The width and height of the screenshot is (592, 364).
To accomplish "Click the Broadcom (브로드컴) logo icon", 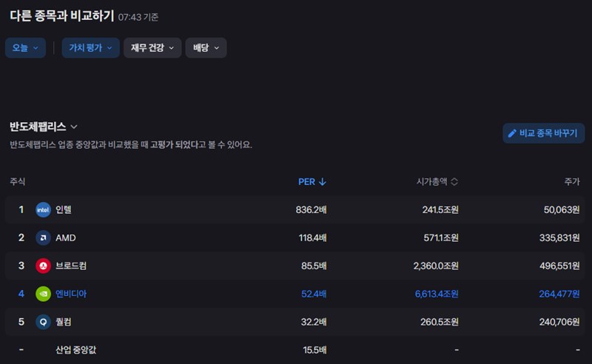I will [43, 266].
